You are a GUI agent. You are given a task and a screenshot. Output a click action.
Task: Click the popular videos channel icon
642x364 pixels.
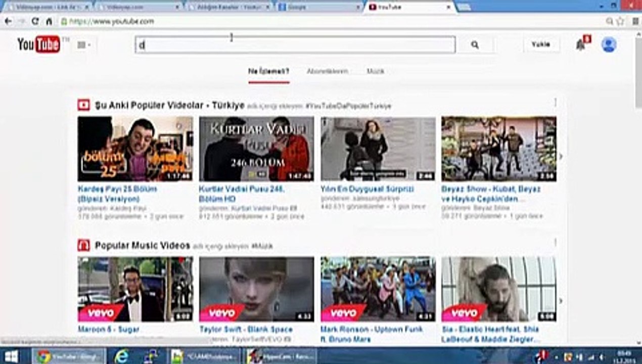(83, 105)
